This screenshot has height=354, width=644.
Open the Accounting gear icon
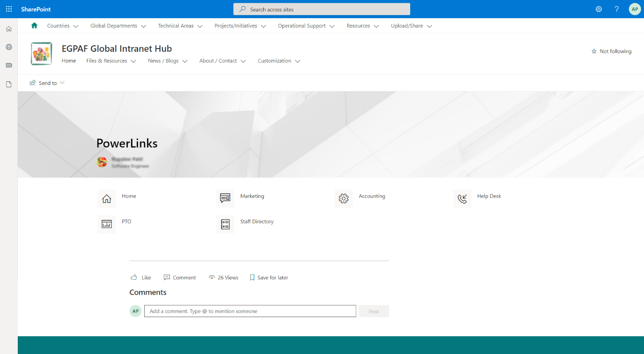343,198
